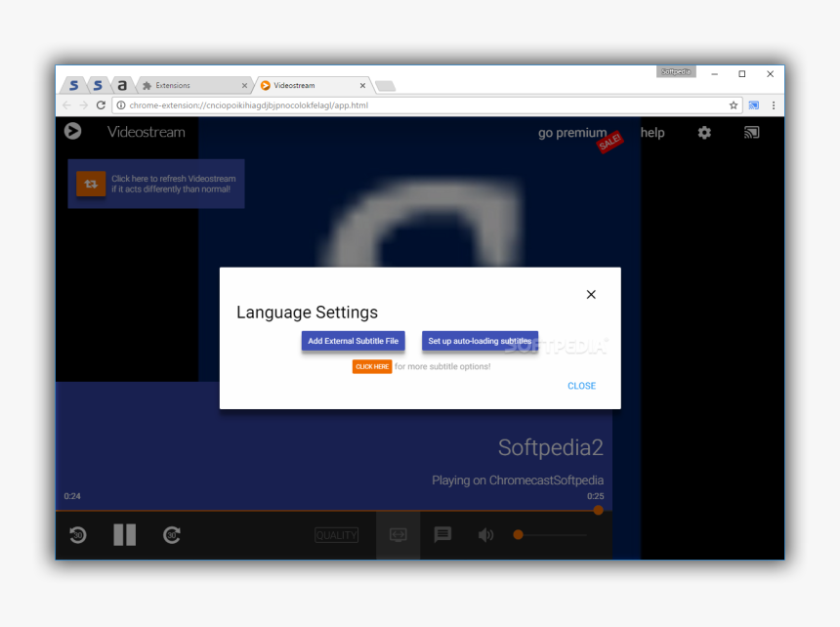Open a new browser tab

coord(385,86)
